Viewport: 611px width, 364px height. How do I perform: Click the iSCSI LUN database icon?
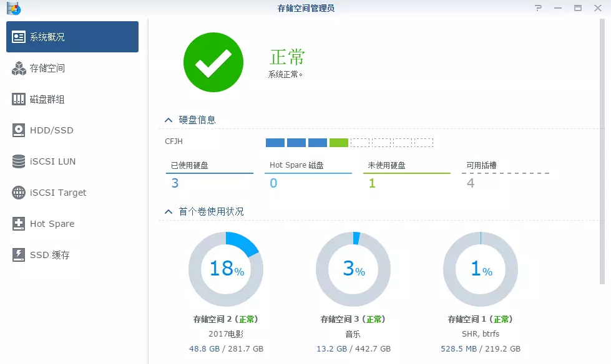[x=19, y=161]
